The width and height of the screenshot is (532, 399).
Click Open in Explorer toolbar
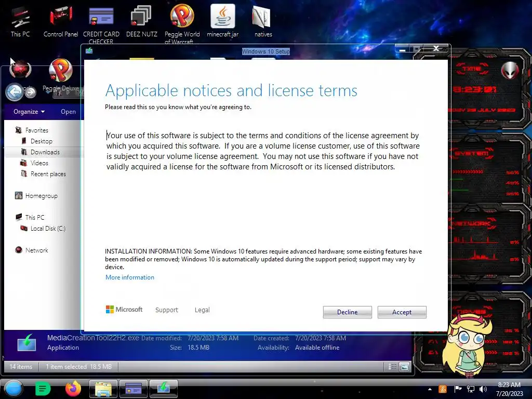pos(68,112)
